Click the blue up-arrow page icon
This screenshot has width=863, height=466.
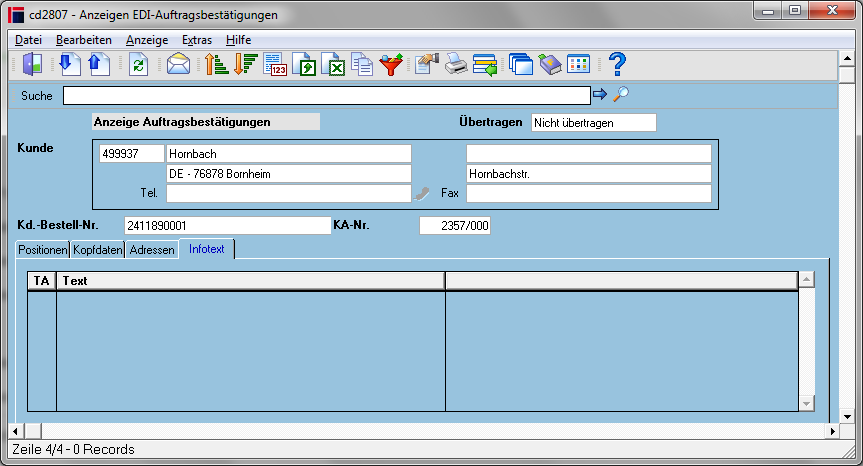pos(99,64)
